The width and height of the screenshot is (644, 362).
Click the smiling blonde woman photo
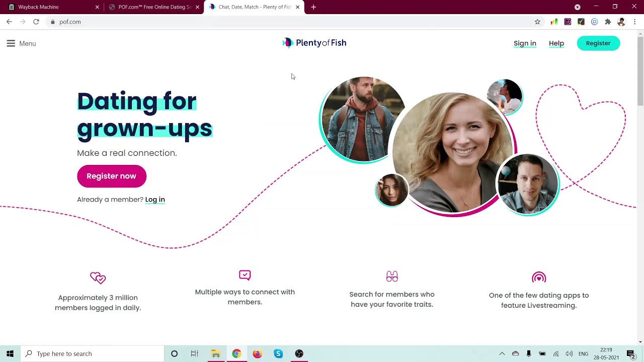[x=454, y=153]
